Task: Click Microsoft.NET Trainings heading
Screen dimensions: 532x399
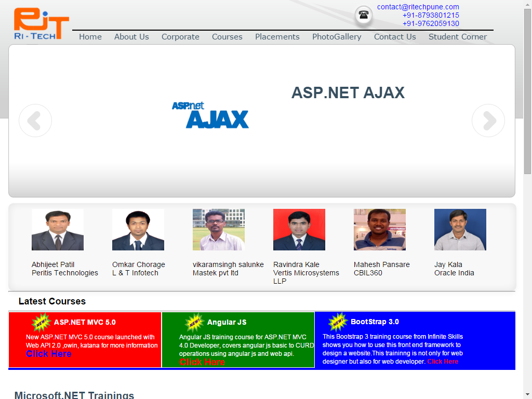Action: click(x=74, y=395)
